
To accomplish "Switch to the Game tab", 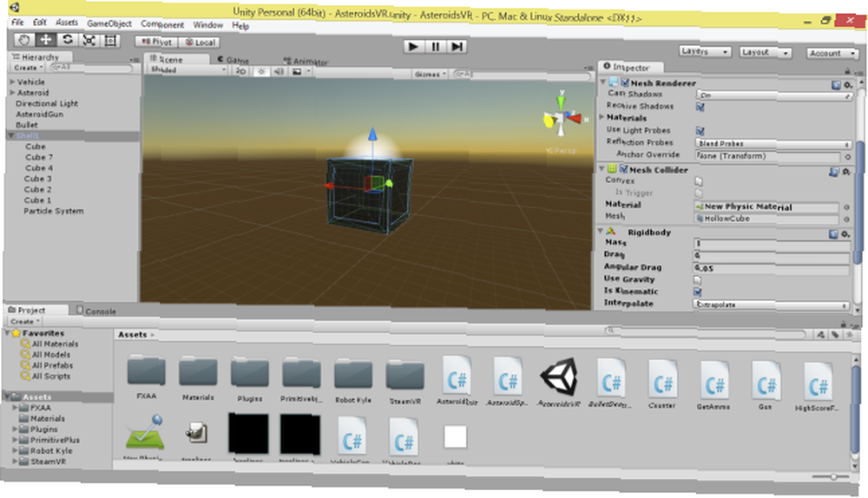I will point(233,60).
